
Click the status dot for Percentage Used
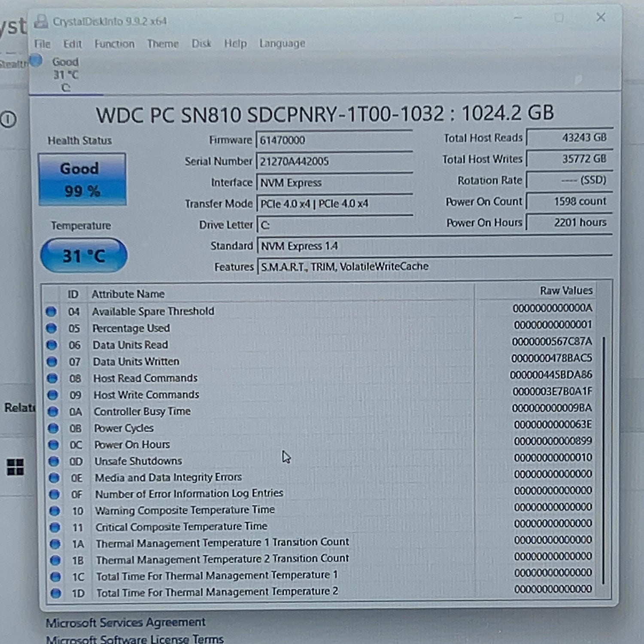pyautogui.click(x=51, y=328)
